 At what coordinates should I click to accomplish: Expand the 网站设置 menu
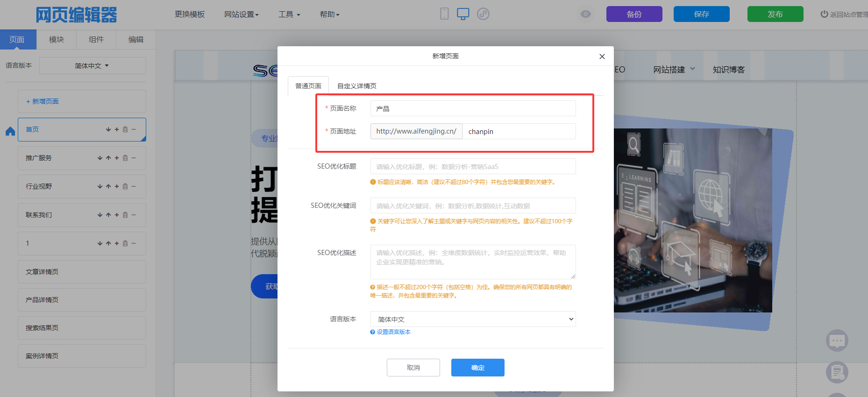pyautogui.click(x=241, y=14)
